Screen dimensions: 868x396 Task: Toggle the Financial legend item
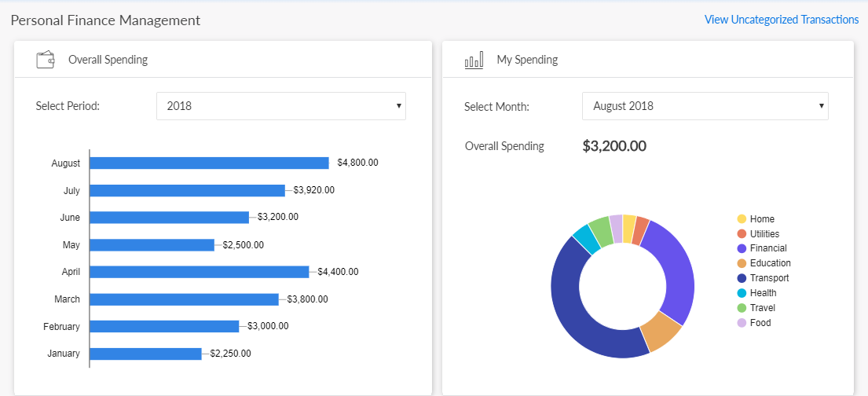[x=761, y=248]
